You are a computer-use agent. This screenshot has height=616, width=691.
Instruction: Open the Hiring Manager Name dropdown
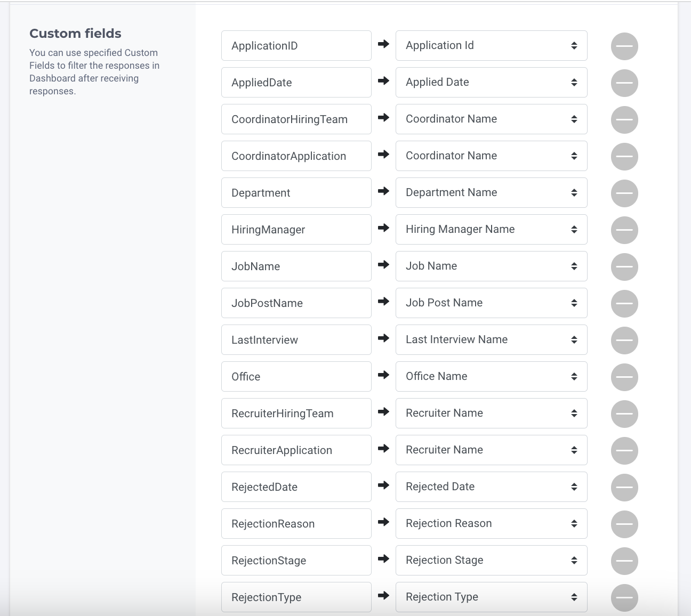(491, 229)
